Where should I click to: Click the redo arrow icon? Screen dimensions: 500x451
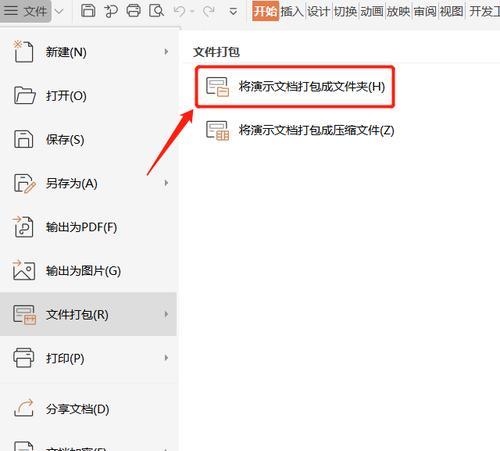209,12
